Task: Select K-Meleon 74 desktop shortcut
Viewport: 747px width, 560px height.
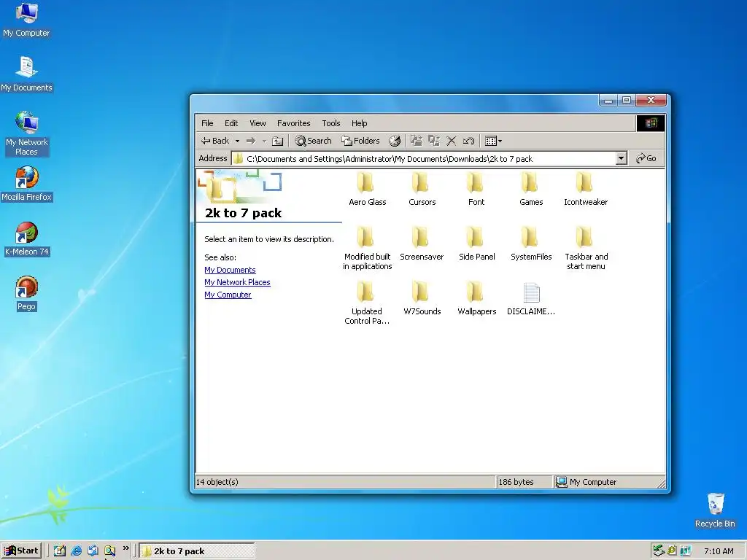Action: click(26, 238)
